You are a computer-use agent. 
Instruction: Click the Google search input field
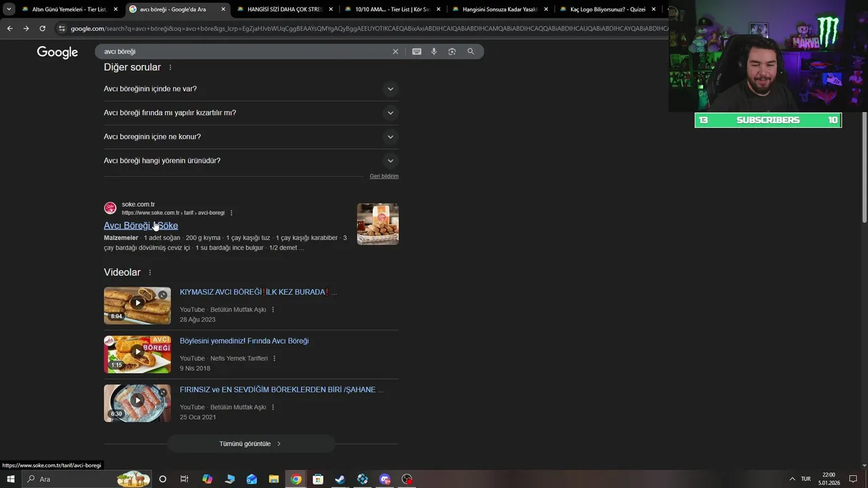point(244,52)
